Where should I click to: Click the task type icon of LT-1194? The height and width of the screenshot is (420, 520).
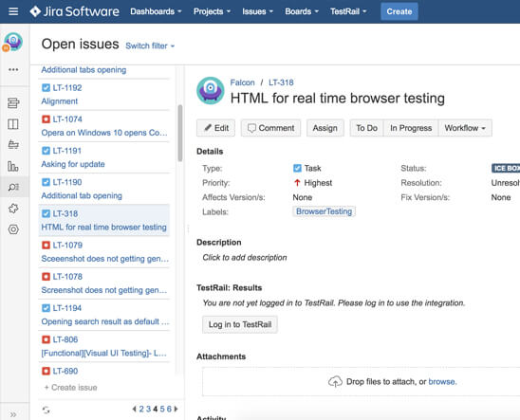pos(46,308)
